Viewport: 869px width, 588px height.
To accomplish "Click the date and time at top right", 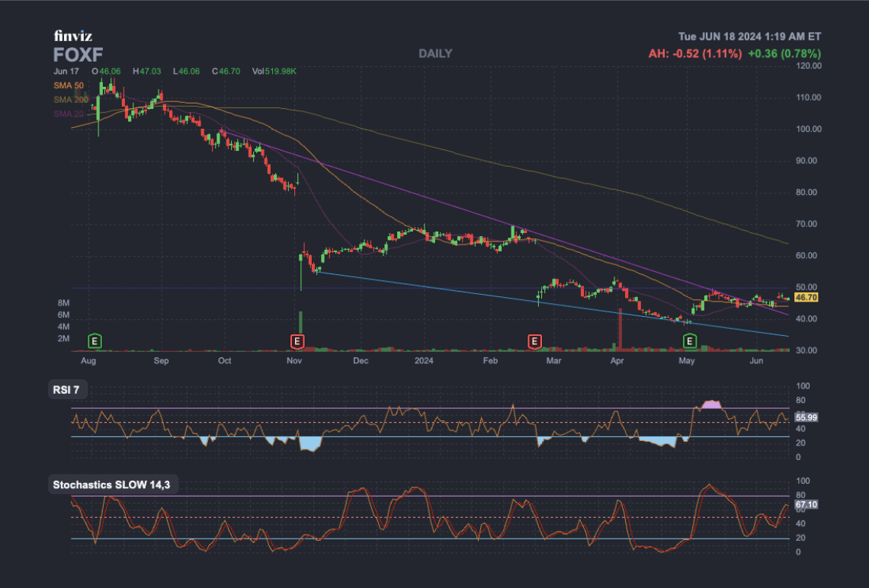I will coord(749,37).
